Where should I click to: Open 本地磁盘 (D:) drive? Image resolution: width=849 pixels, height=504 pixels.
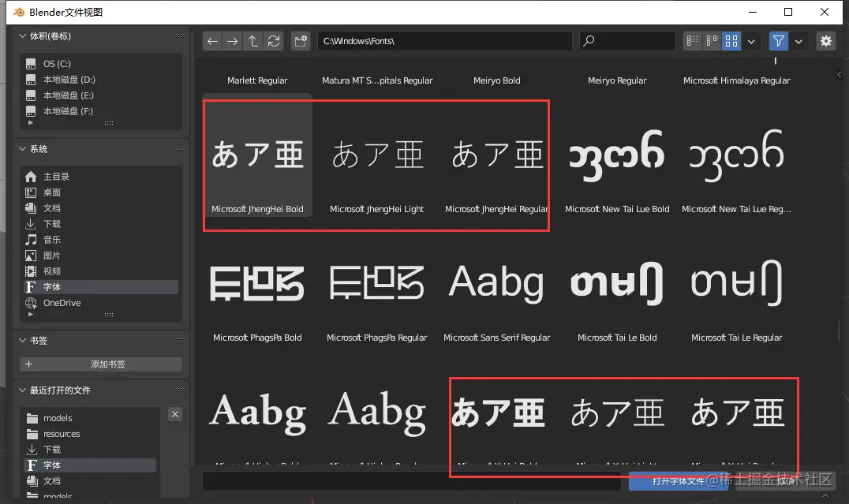[x=101, y=80]
